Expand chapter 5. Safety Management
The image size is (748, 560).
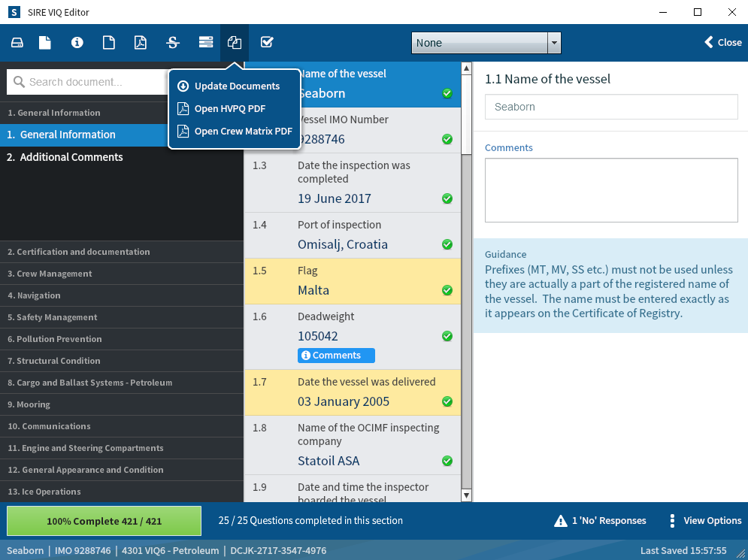122,317
